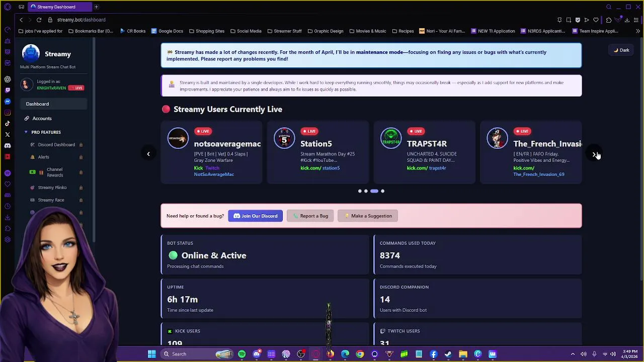The image size is (644, 362).
Task: Open browser downloads icon
Action: click(x=627, y=20)
